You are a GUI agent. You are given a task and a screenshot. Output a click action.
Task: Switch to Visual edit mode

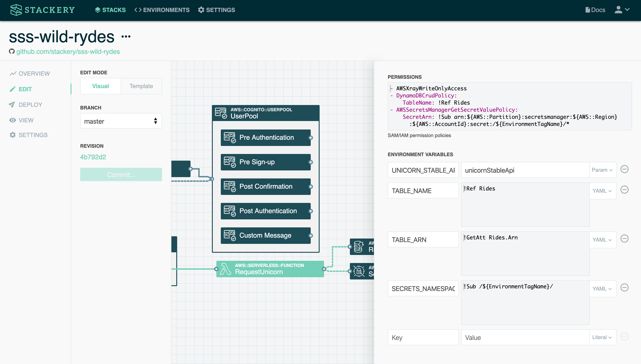(101, 86)
